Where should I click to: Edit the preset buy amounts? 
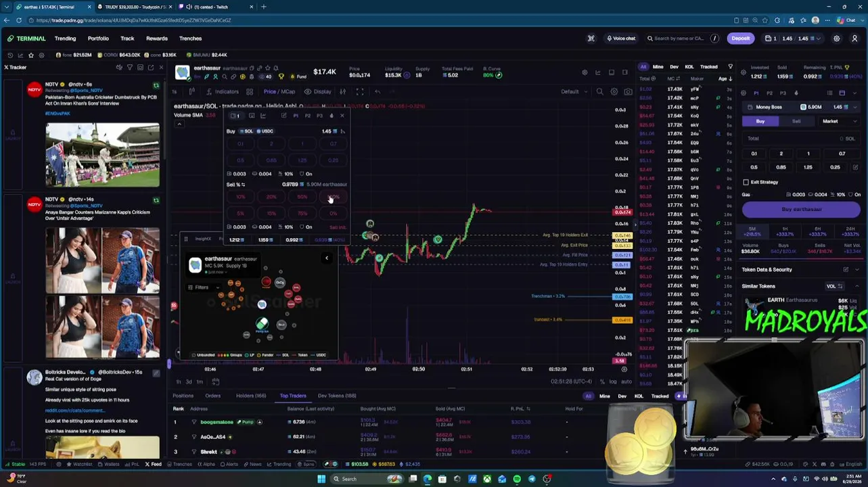pyautogui.click(x=855, y=167)
